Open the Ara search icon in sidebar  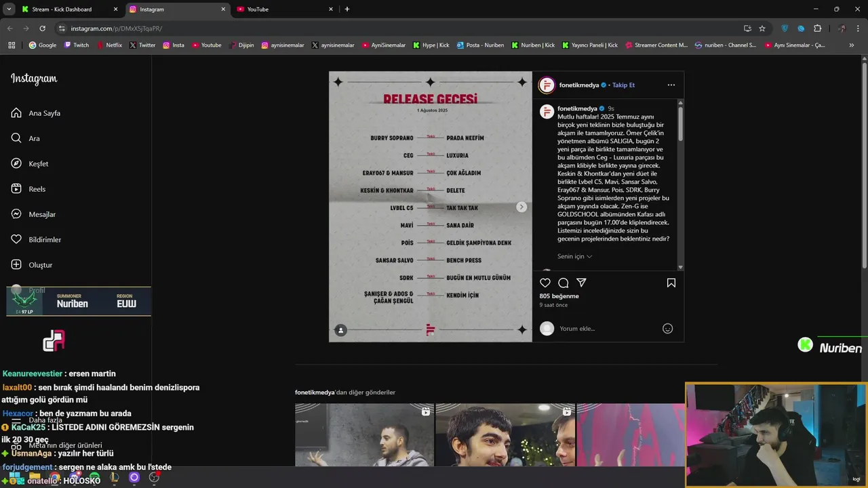point(16,138)
